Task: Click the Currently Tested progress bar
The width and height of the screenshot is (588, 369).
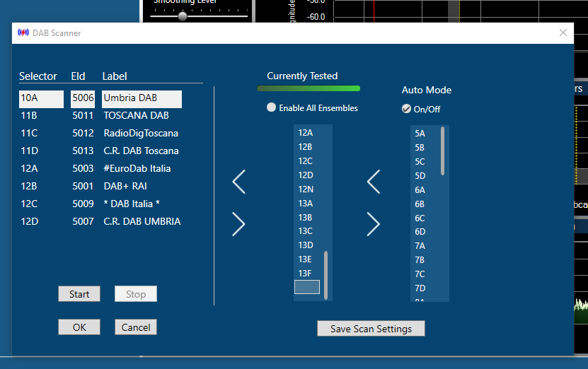Action: tap(309, 88)
